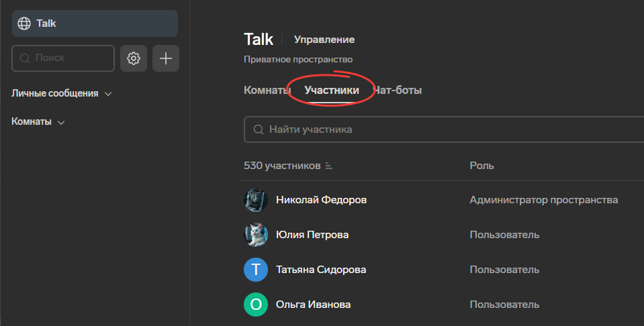Click Татьяна Сидорова's blue T avatar
This screenshot has width=644, height=326.
pos(256,270)
